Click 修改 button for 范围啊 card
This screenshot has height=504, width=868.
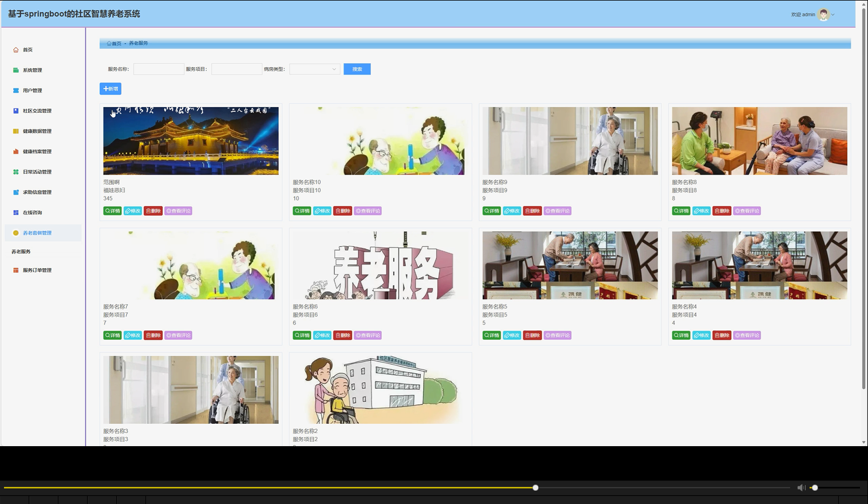coord(133,211)
